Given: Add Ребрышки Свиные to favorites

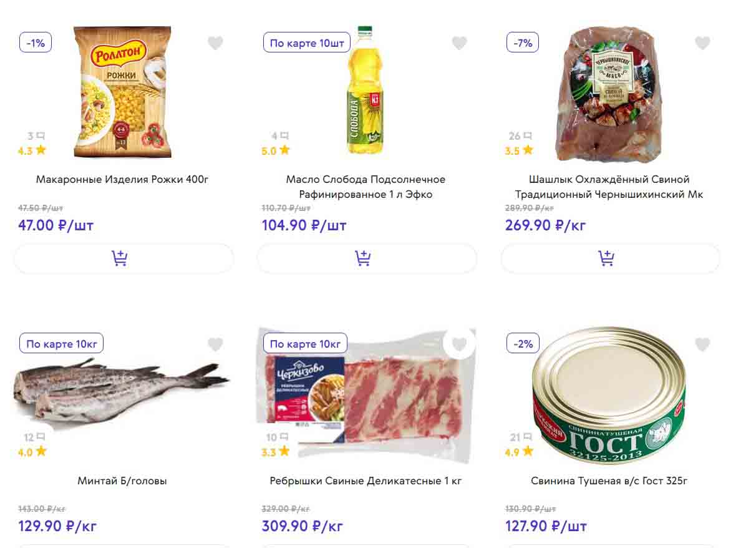Looking at the screenshot, I should [459, 344].
